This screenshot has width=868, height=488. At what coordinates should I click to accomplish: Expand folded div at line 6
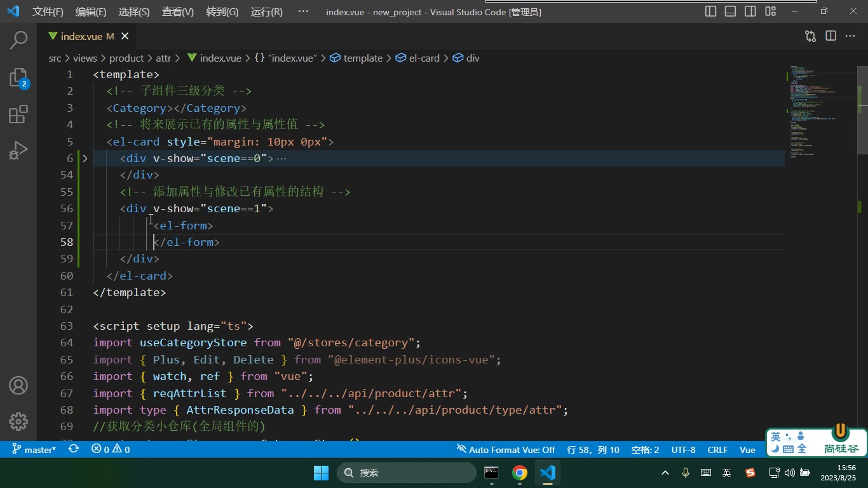[85, 158]
